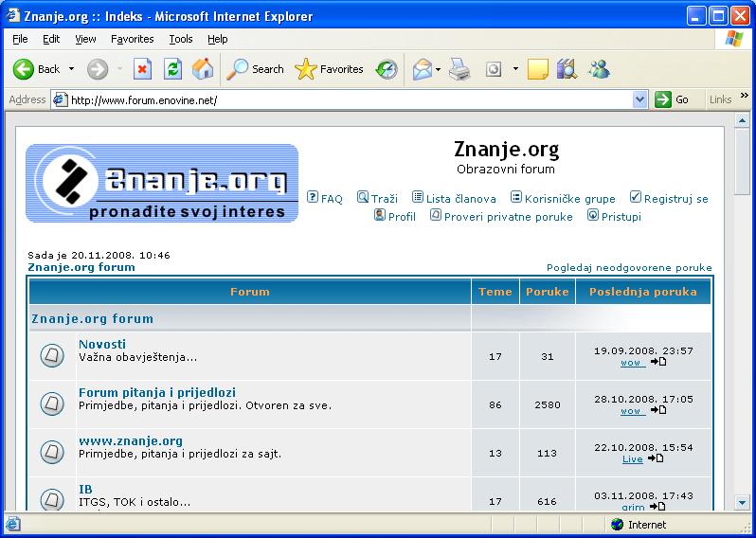Click the vertical scrollbar down arrow
The width and height of the screenshot is (756, 538).
743,502
